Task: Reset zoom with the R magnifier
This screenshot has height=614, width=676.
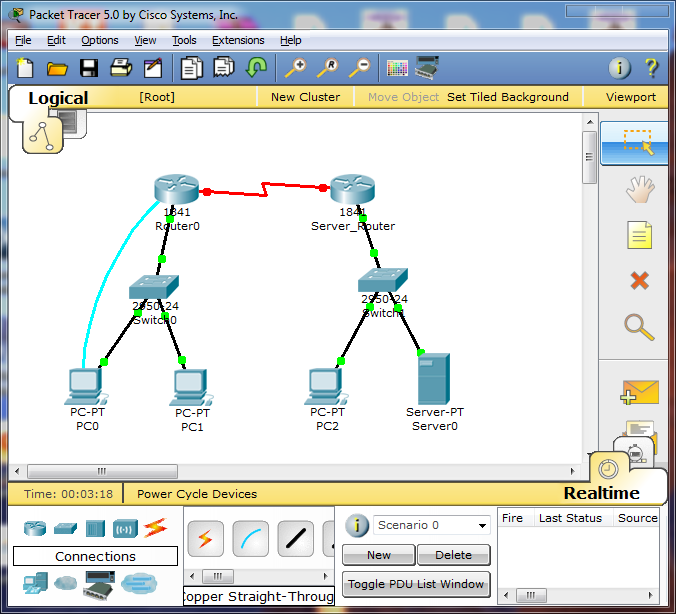Action: [328, 68]
